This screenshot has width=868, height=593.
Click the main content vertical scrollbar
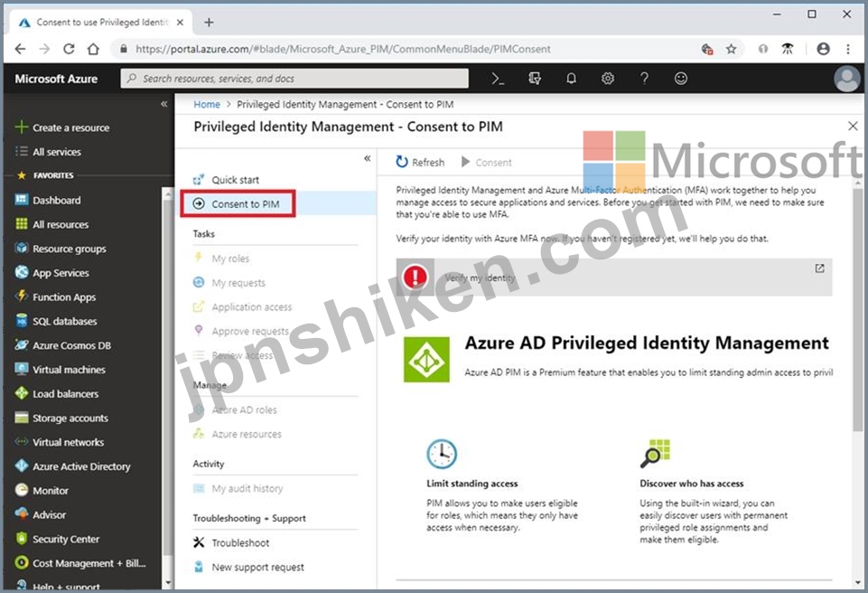pyautogui.click(x=857, y=308)
